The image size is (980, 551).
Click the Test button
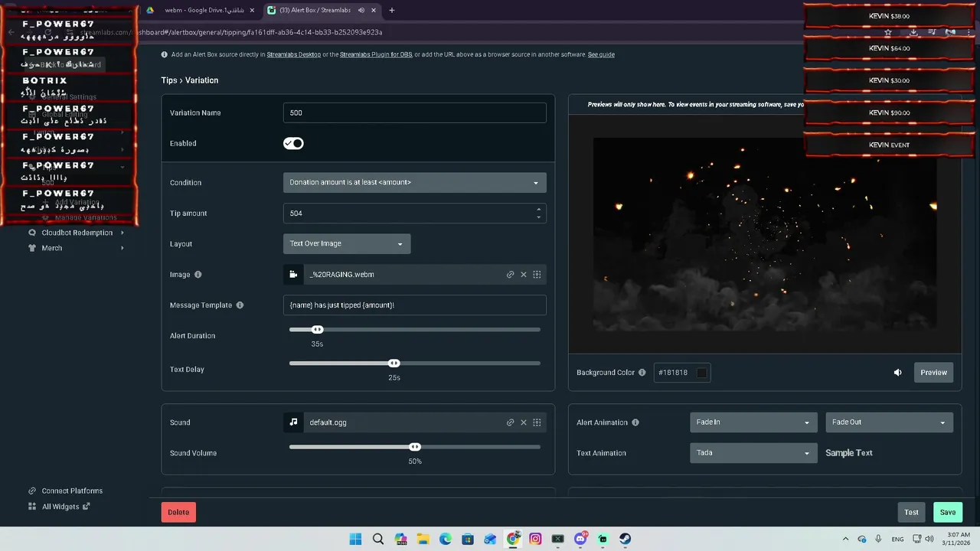click(x=911, y=513)
